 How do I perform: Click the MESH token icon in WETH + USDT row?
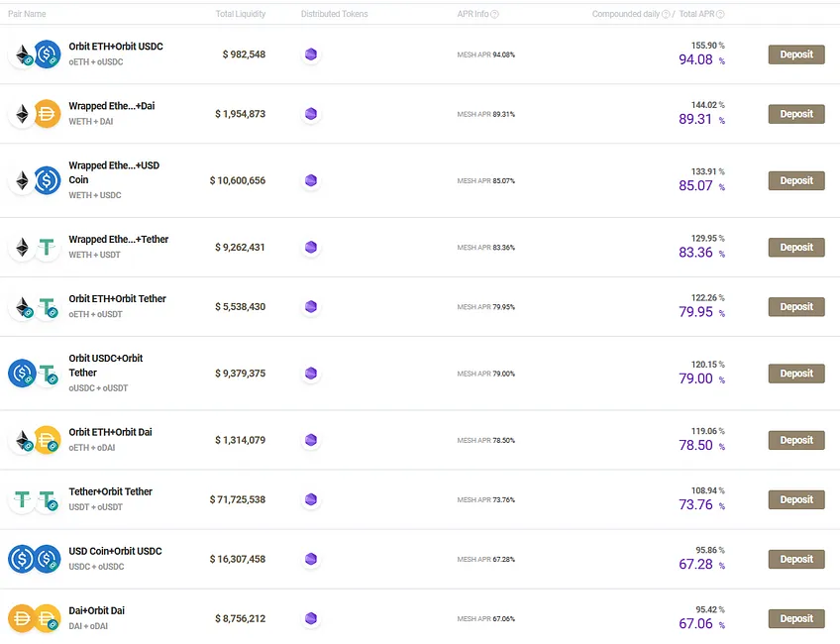click(311, 247)
